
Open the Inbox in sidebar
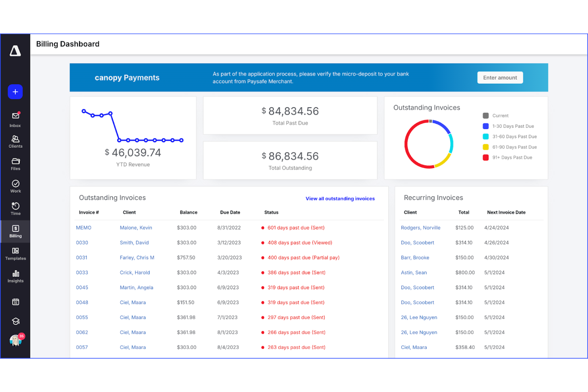(15, 119)
